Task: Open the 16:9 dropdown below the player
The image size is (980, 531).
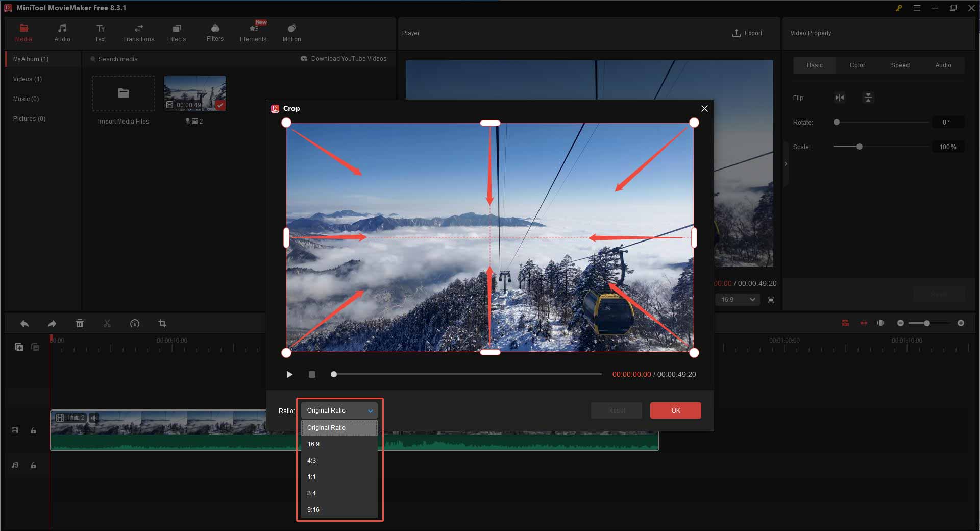Action: [737, 300]
